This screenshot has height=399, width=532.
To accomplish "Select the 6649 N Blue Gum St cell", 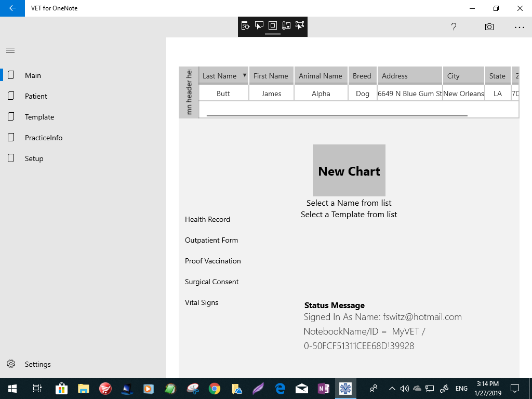I will coord(410,94).
